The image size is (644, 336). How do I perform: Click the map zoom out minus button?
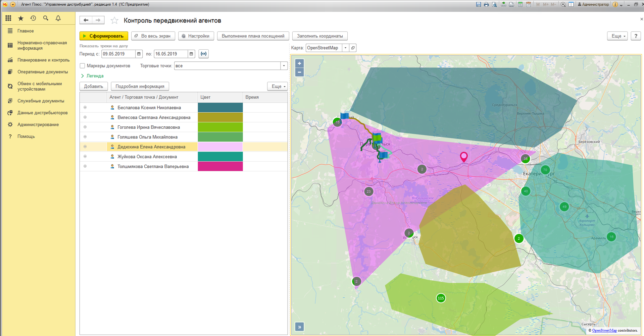(x=299, y=72)
